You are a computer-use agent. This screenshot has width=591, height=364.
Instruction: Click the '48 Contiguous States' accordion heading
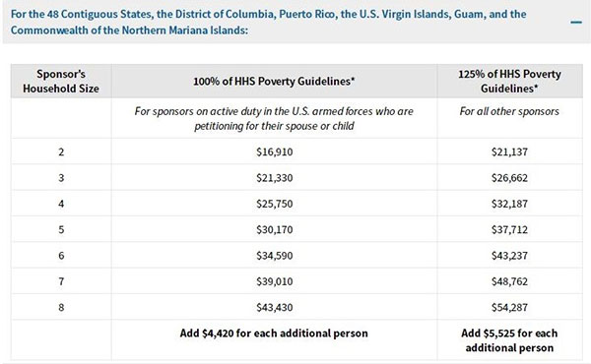point(268,22)
